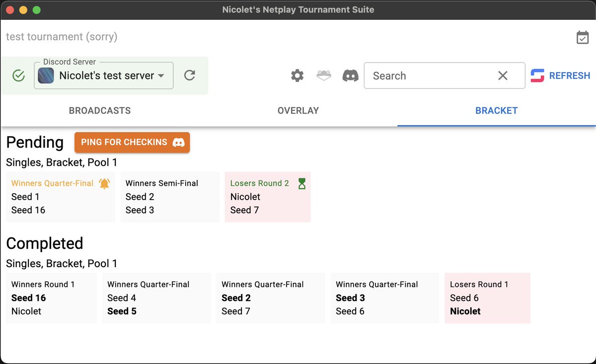
Task: Click the green checkmark circle icon
Action: [18, 75]
